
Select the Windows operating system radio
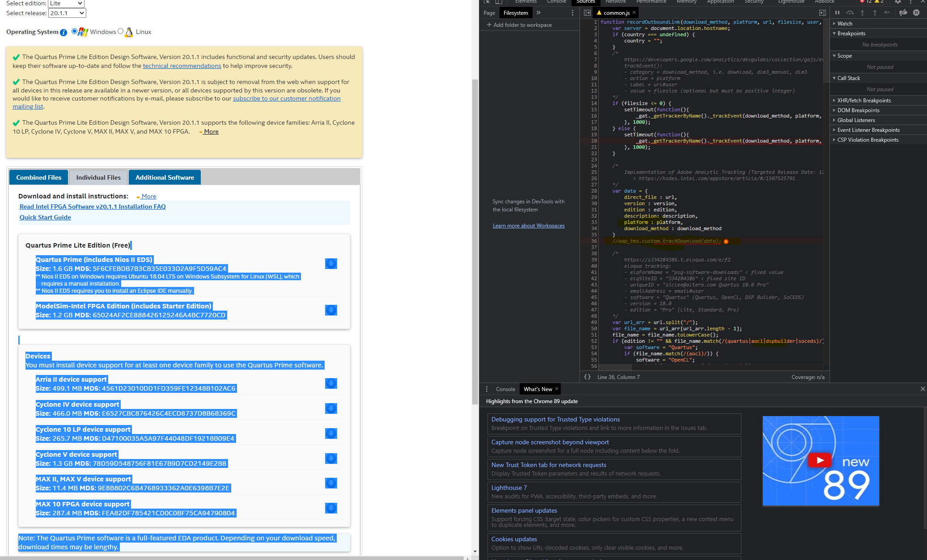point(74,31)
